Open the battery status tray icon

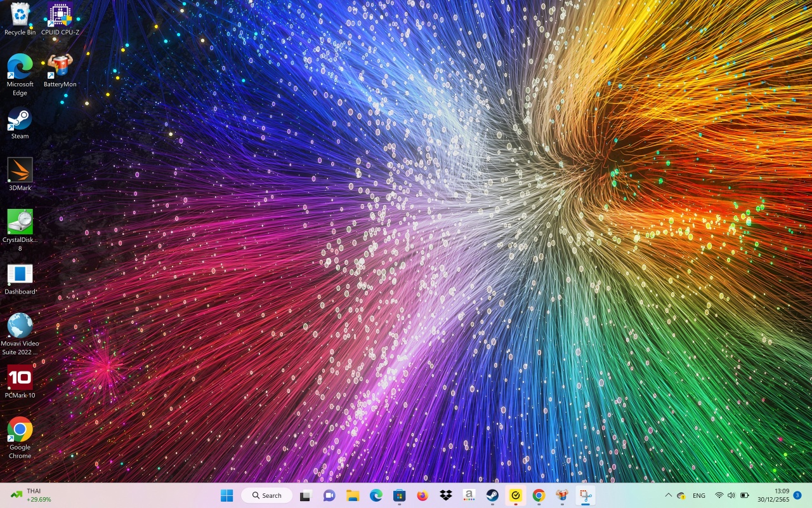pos(745,495)
